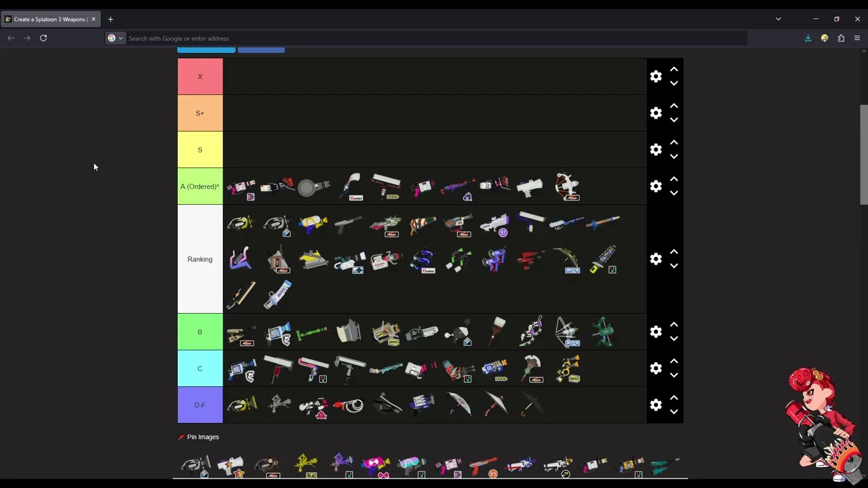Select orange-white striped gun in Ranking tier
The image size is (868, 488).
422,224
